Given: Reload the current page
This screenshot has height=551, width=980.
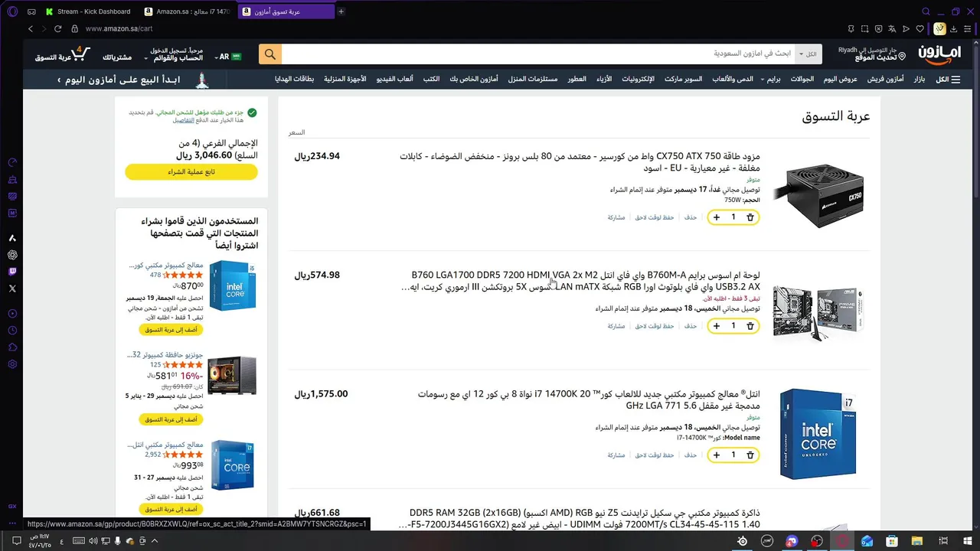Looking at the screenshot, I should pos(57,28).
